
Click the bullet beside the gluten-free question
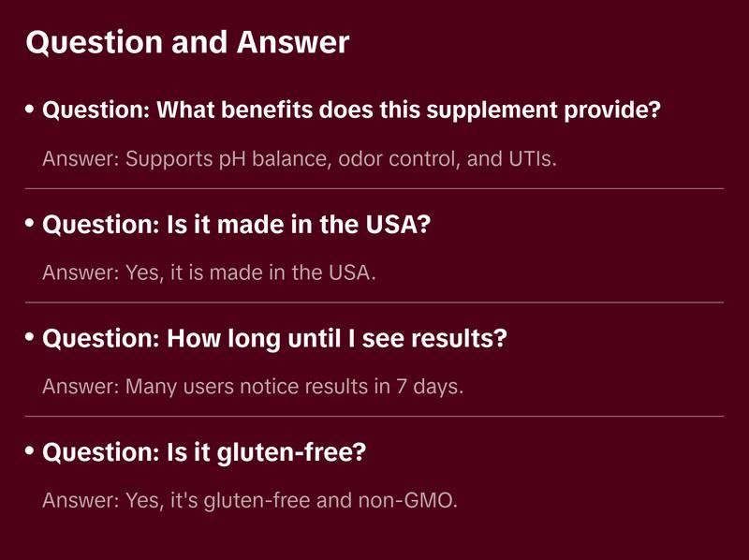(x=30, y=451)
